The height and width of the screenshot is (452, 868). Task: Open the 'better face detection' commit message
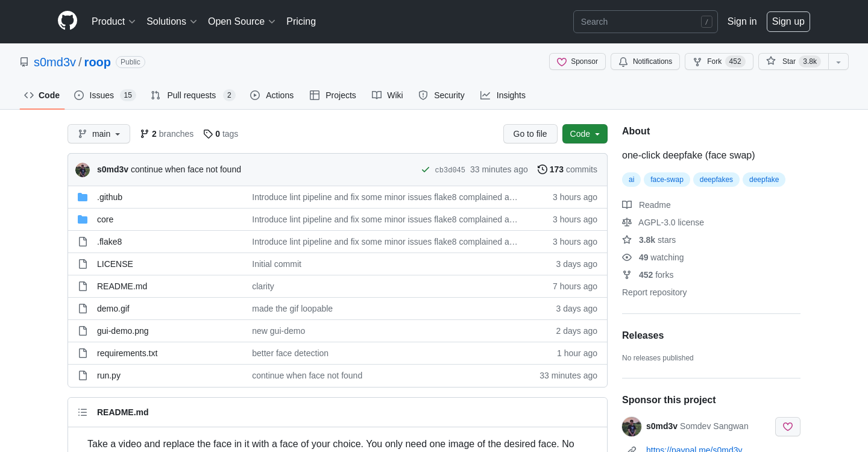(290, 353)
